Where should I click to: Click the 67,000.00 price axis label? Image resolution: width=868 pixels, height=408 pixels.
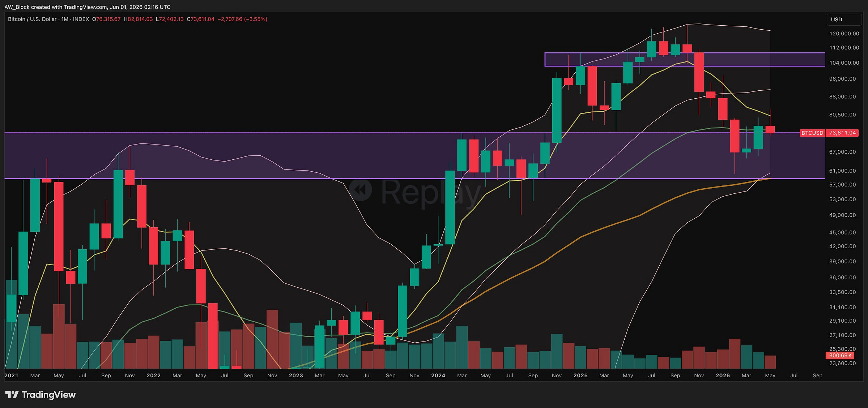[x=842, y=152]
